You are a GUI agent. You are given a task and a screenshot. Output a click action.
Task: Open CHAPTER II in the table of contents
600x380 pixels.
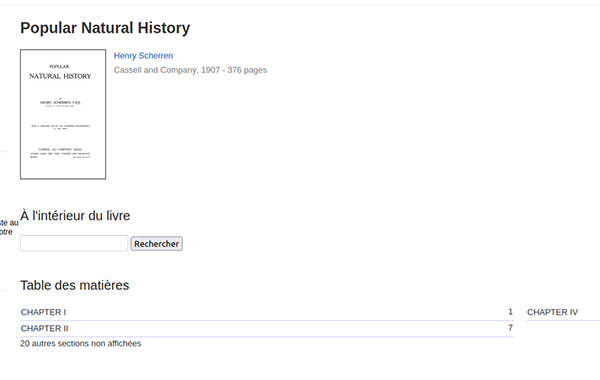[44, 328]
